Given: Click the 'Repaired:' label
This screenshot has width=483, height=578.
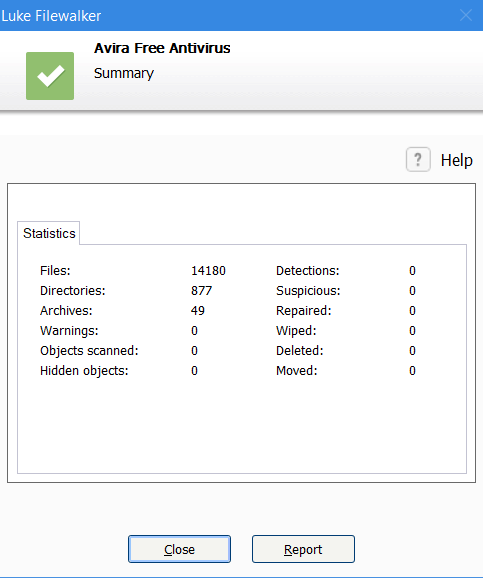Looking at the screenshot, I should pyautogui.click(x=304, y=311).
